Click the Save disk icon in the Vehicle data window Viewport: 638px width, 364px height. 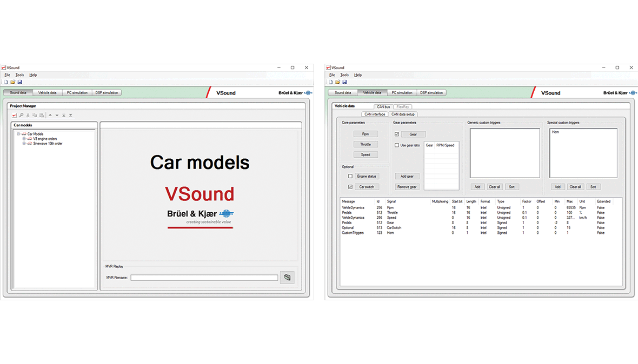click(x=344, y=82)
